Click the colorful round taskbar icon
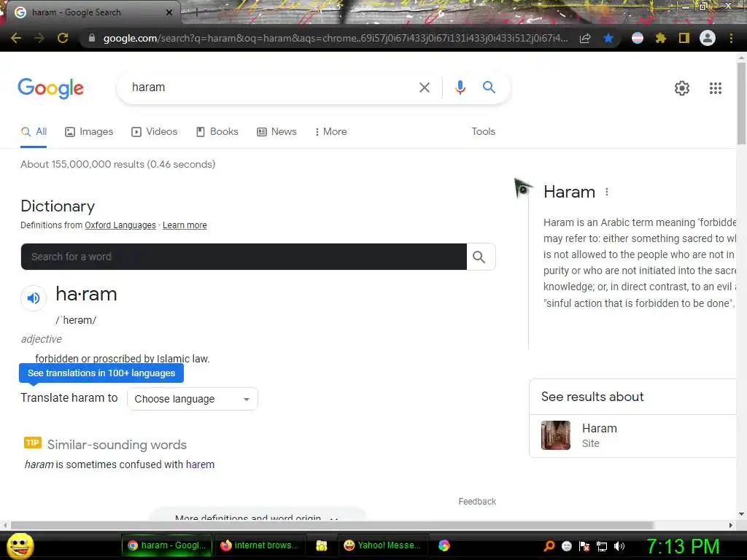This screenshot has width=747, height=560. pos(444,545)
